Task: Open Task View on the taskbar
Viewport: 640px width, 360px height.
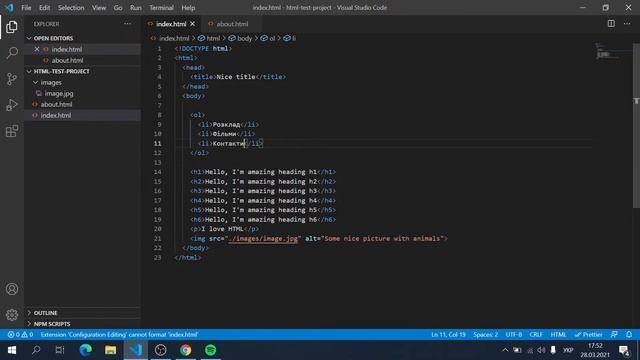Action: tap(60, 350)
